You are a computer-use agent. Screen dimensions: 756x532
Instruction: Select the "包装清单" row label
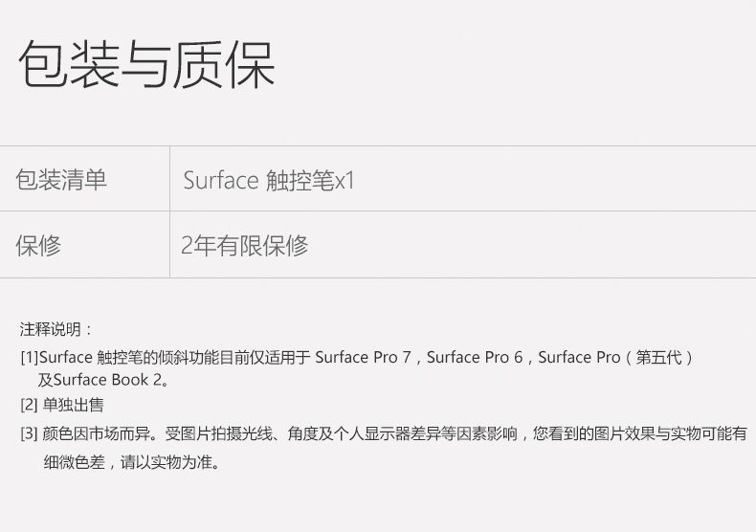pos(61,179)
